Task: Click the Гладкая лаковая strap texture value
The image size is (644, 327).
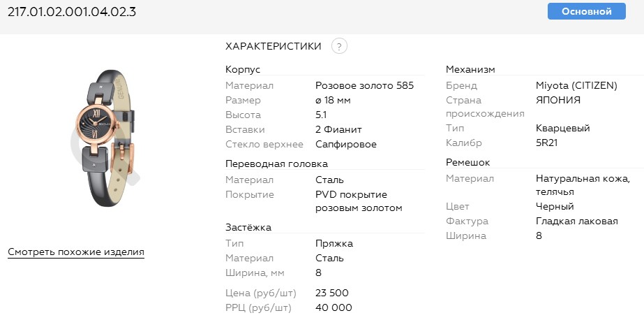Action: tap(577, 221)
